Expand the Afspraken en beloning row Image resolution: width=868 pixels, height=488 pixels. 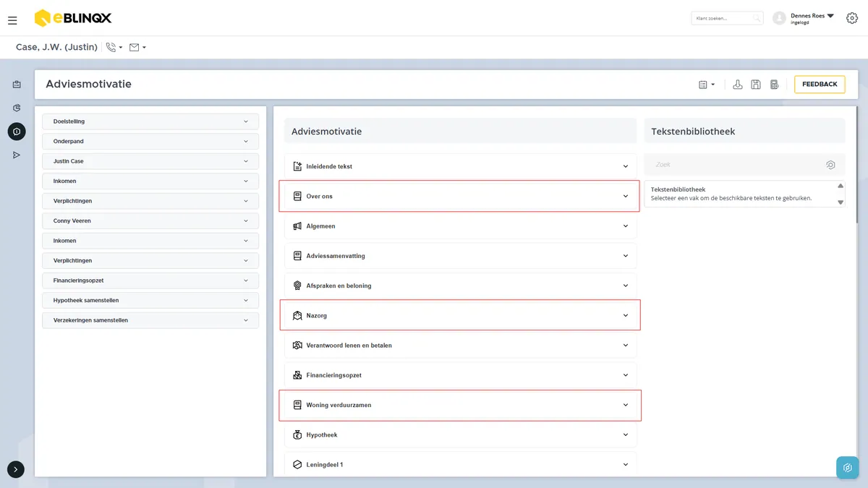(x=461, y=286)
